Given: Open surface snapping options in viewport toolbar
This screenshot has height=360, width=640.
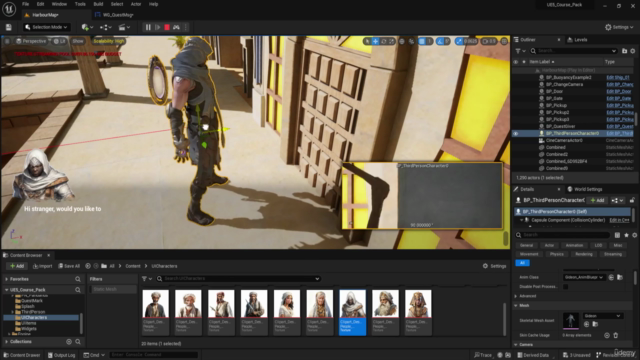Looking at the screenshot, I should pyautogui.click(x=411, y=41).
